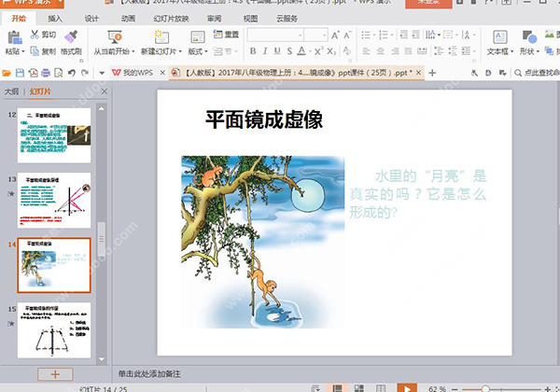Open the 审阅 Review tab
The width and height of the screenshot is (560, 392).
pyautogui.click(x=214, y=19)
